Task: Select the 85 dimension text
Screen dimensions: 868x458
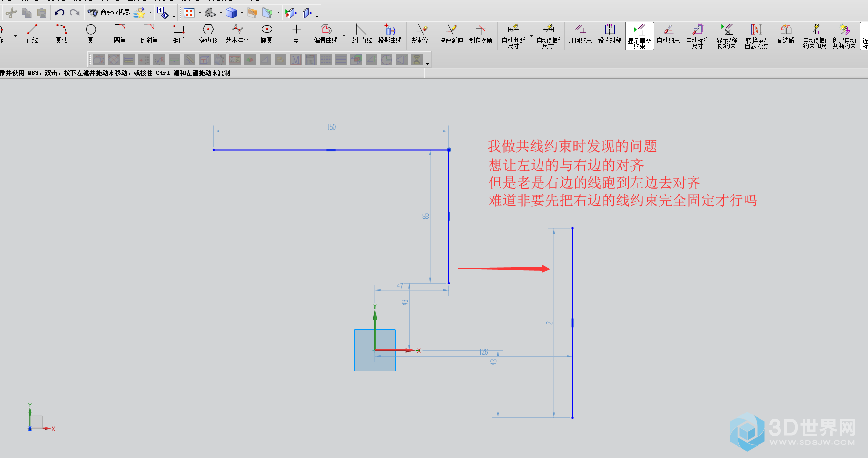Action: (x=426, y=216)
